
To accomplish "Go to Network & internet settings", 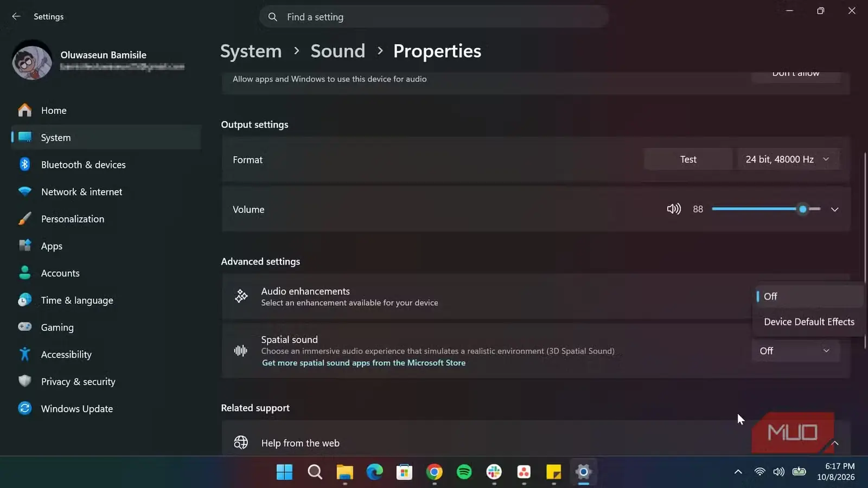I will 106,192.
